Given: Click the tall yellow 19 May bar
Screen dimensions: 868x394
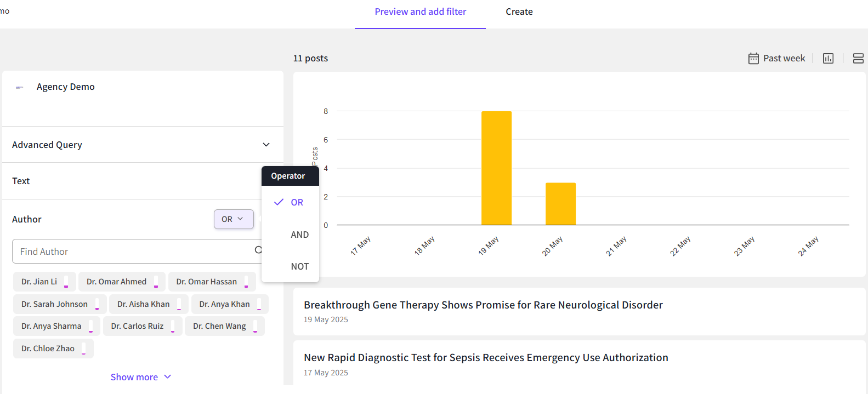Looking at the screenshot, I should coord(496,168).
